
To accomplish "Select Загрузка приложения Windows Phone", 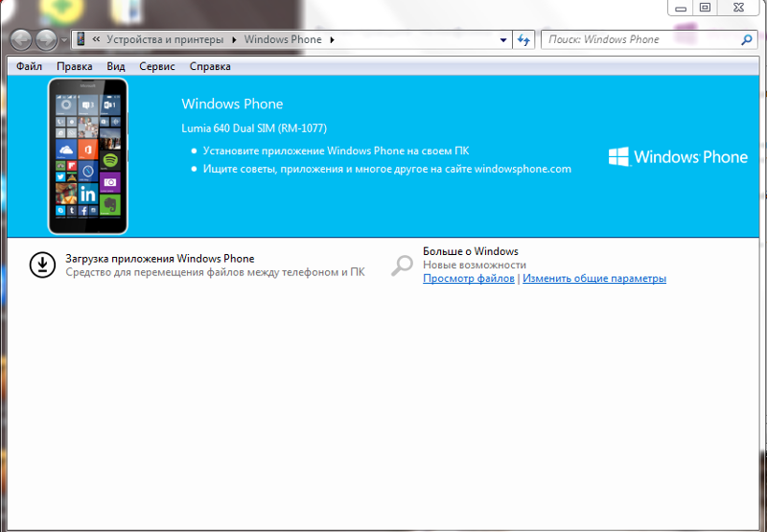I will (160, 259).
